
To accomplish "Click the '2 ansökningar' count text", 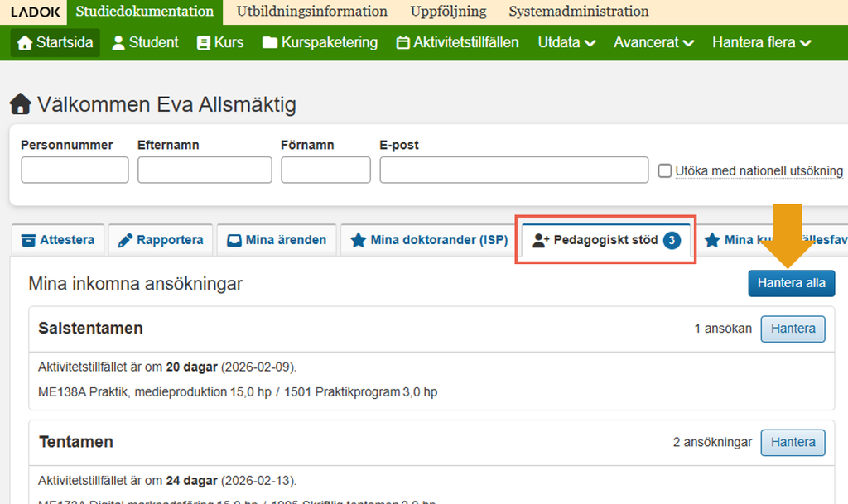I will click(712, 442).
